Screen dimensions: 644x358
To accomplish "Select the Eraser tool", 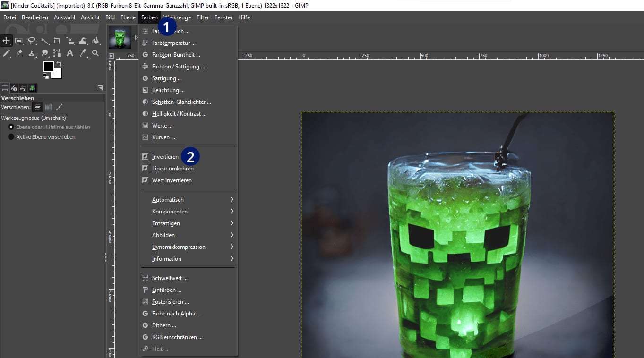I will pos(19,53).
